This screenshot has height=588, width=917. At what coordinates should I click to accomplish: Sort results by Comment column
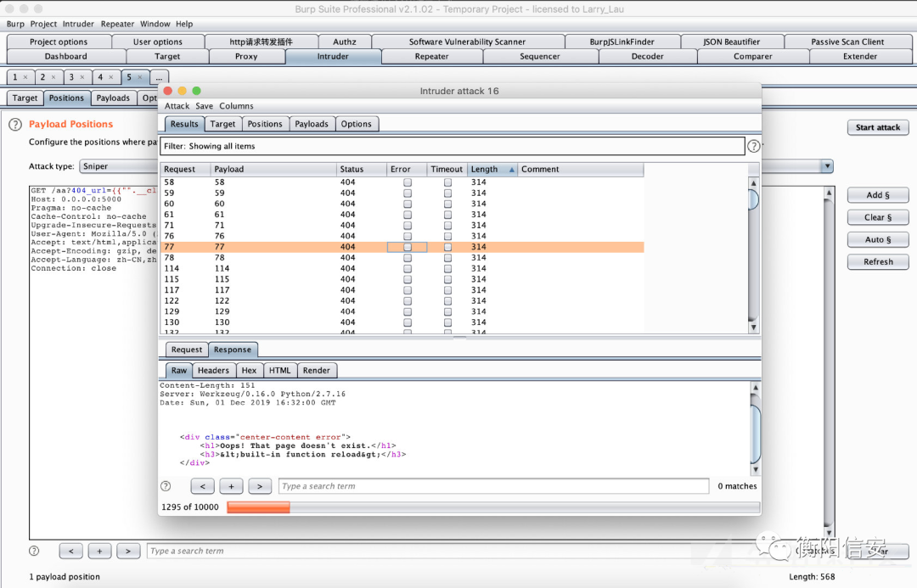click(x=580, y=170)
